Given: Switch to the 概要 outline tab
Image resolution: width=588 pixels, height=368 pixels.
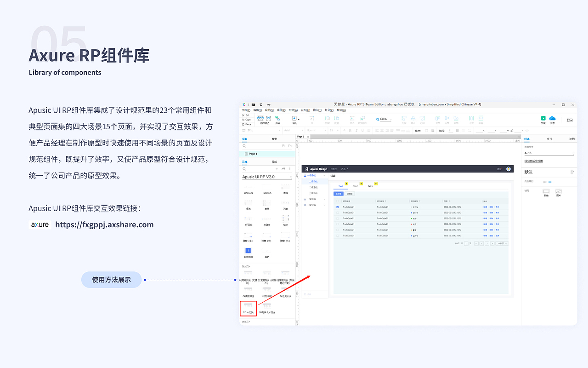Looking at the screenshot, I should tap(274, 139).
